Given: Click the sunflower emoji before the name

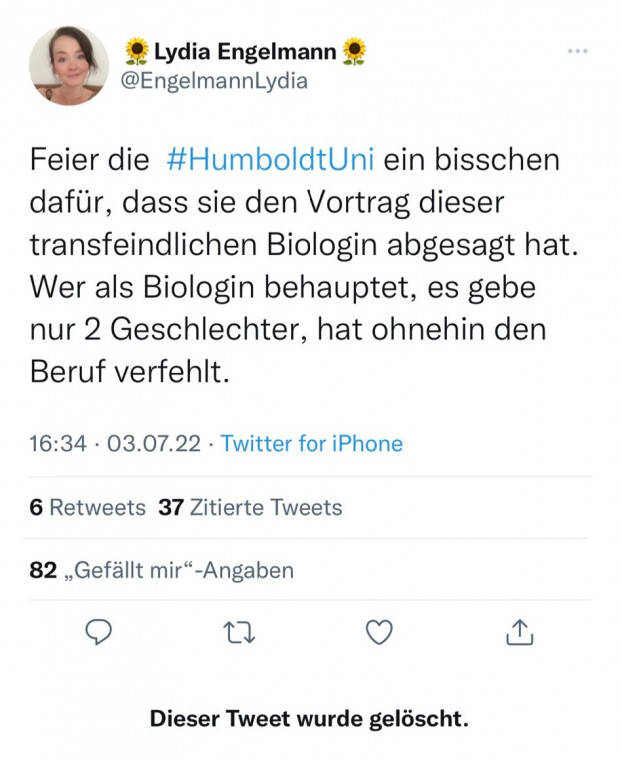Looking at the screenshot, I should [x=137, y=50].
